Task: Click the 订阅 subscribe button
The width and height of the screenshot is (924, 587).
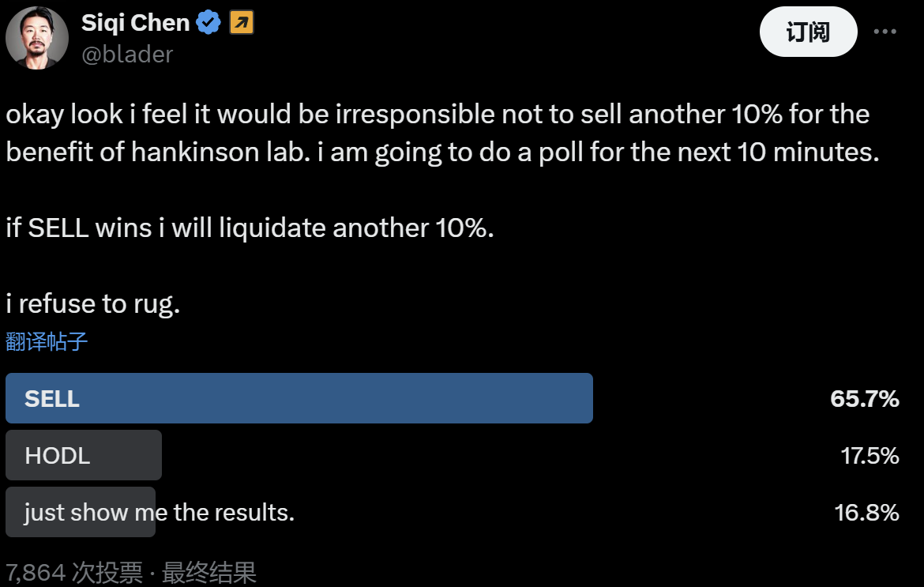Action: click(808, 32)
